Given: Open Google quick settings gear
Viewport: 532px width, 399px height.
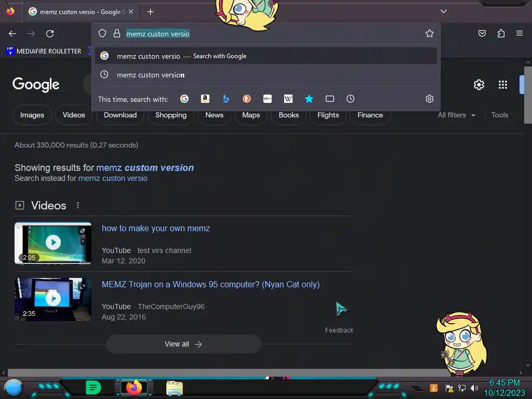Looking at the screenshot, I should [478, 85].
